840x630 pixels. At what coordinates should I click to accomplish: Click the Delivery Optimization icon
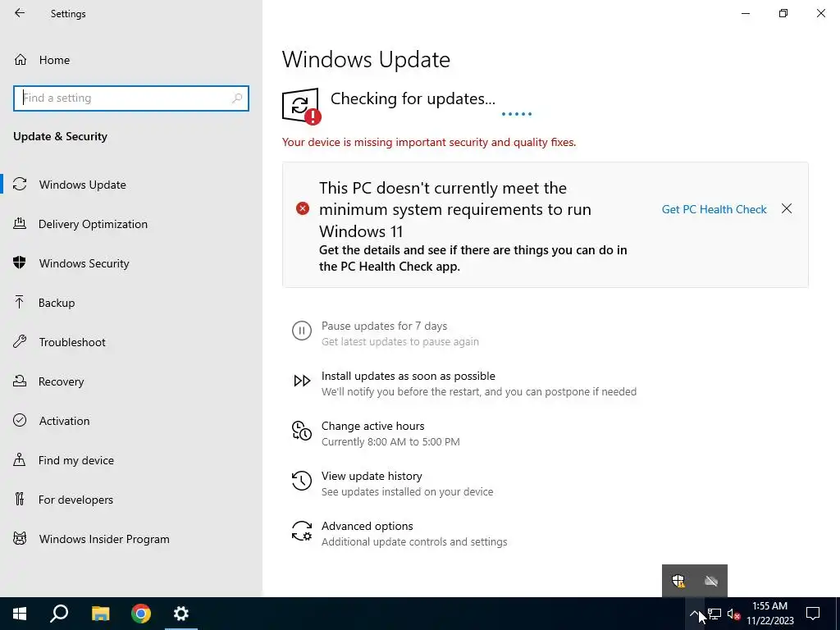pos(20,223)
